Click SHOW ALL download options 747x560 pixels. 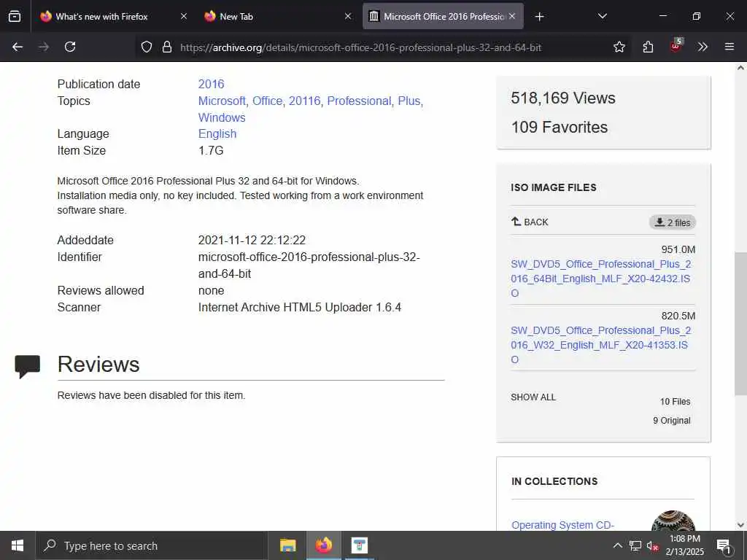(533, 397)
